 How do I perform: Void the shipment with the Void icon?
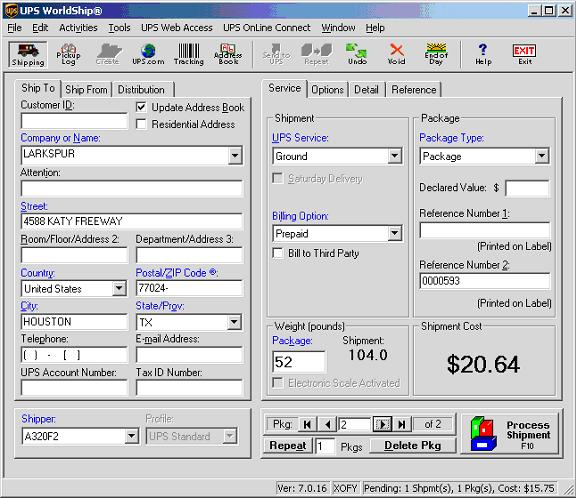397,54
